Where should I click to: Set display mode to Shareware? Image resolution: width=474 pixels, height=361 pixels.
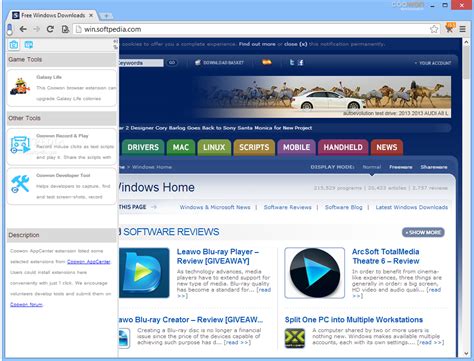(434, 167)
